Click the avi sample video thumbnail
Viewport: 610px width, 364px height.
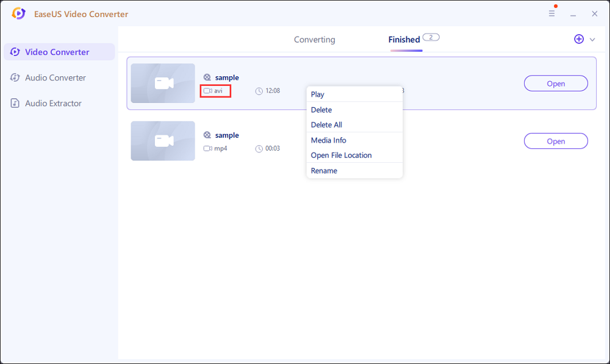tap(163, 84)
